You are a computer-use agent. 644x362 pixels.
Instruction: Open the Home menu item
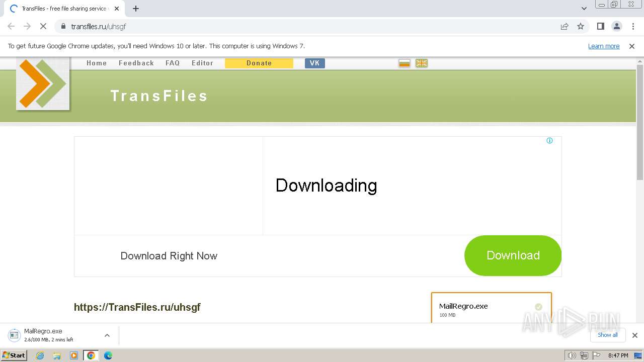[97, 63]
